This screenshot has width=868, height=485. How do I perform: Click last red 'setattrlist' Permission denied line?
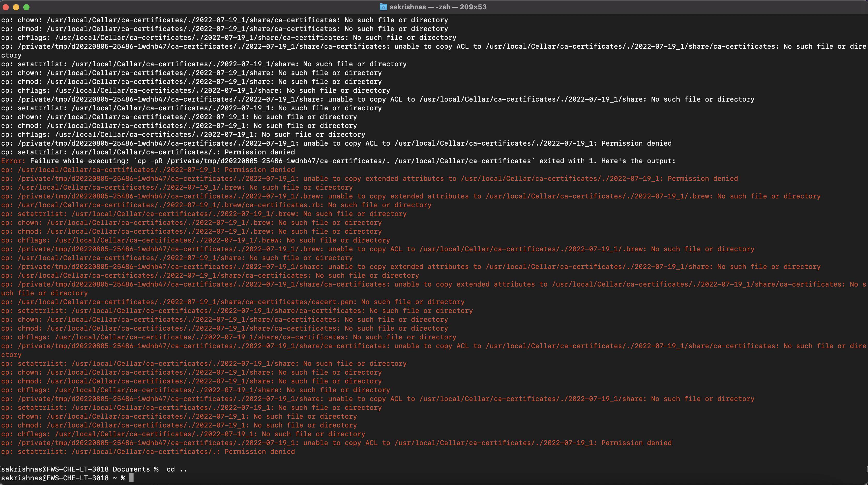click(x=148, y=452)
